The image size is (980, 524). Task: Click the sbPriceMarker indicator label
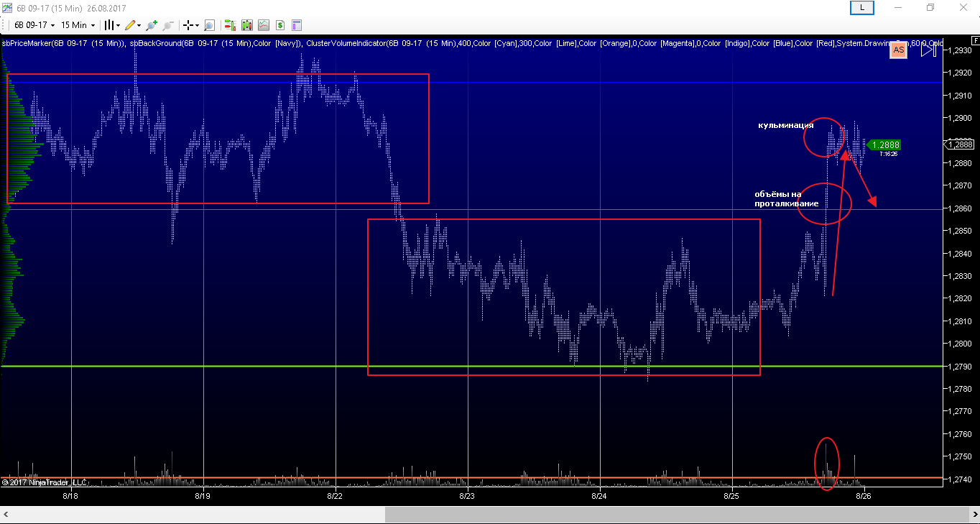(63, 44)
